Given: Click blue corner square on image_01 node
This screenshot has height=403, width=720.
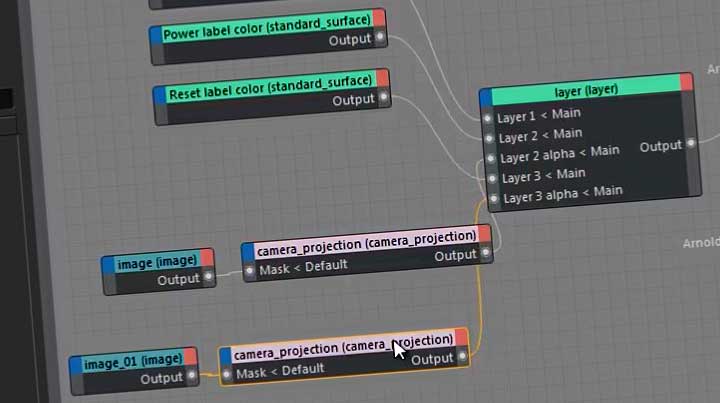Looking at the screenshot, I should (75, 363).
